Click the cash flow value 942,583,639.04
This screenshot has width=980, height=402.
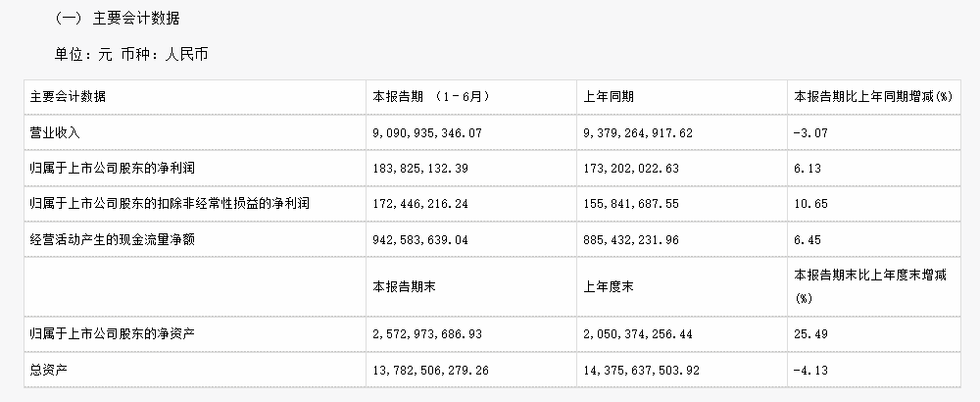coord(420,239)
